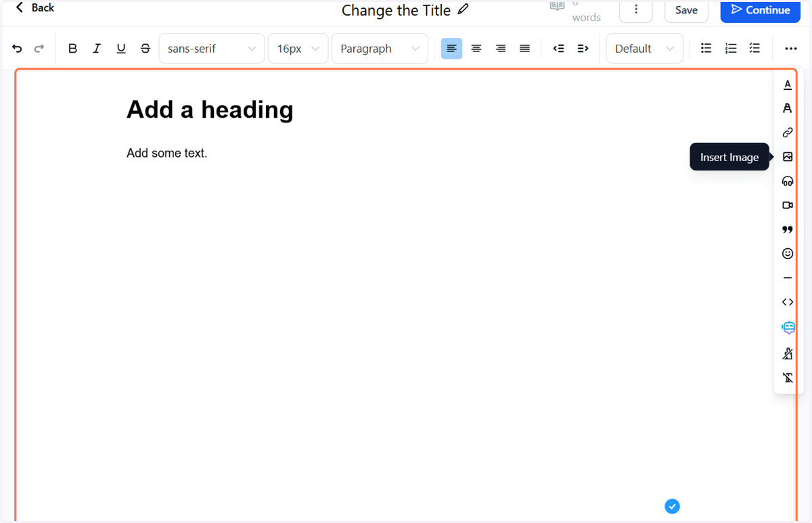Screen dimensions: 812x523
Task: Toggle bold formatting
Action: pos(73,49)
